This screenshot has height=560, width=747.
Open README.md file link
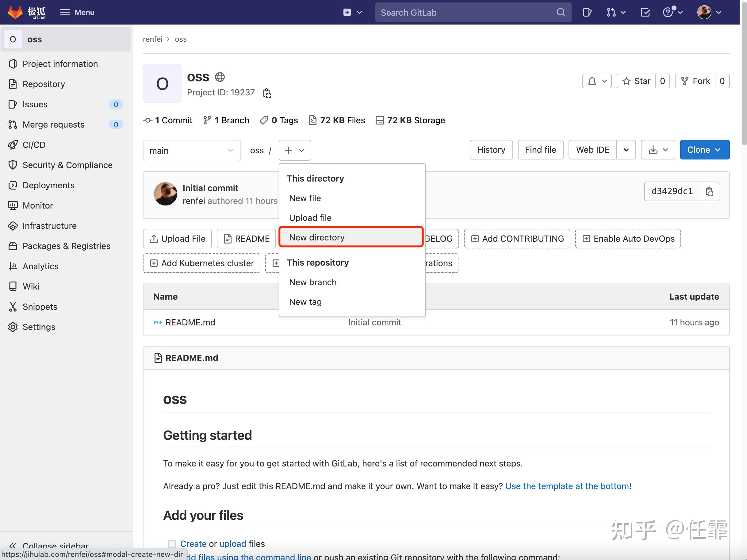tap(190, 322)
